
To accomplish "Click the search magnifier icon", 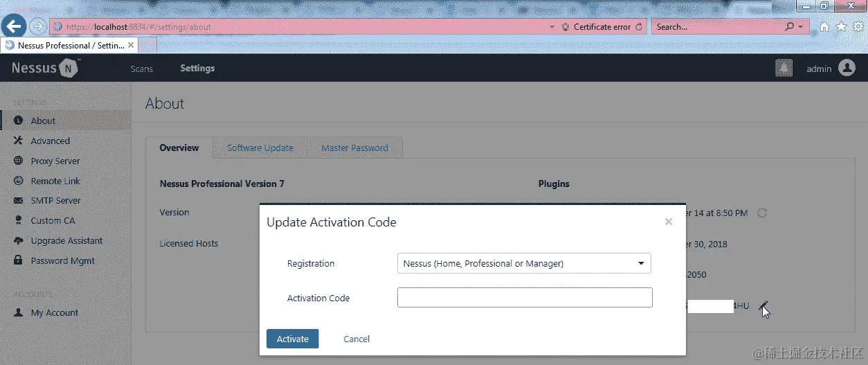I will coord(790,27).
